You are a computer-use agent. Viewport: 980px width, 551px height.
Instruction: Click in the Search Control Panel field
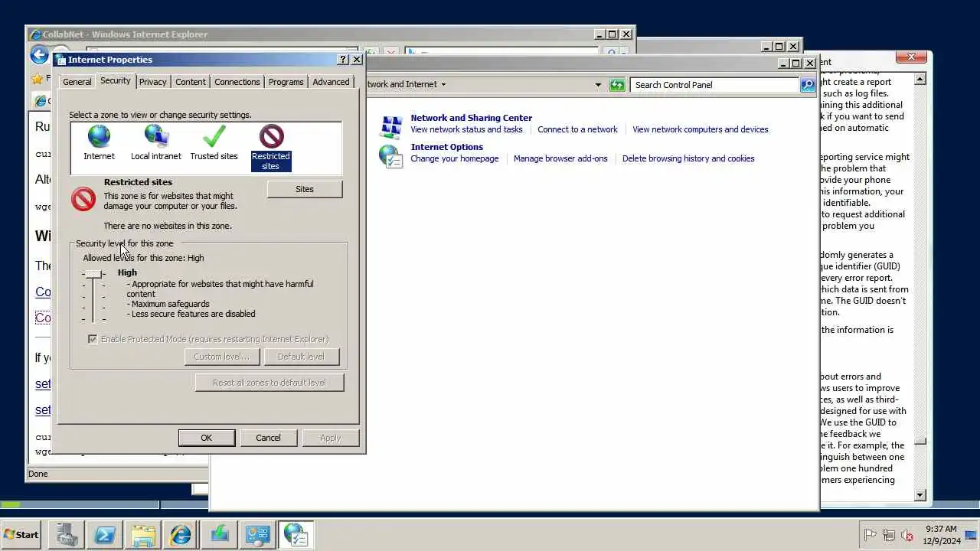point(715,85)
